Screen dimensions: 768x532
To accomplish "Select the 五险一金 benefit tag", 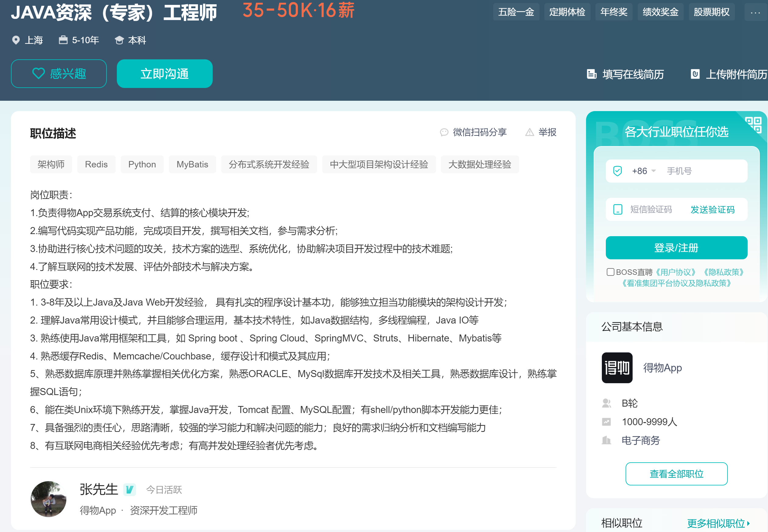I will pyautogui.click(x=516, y=12).
